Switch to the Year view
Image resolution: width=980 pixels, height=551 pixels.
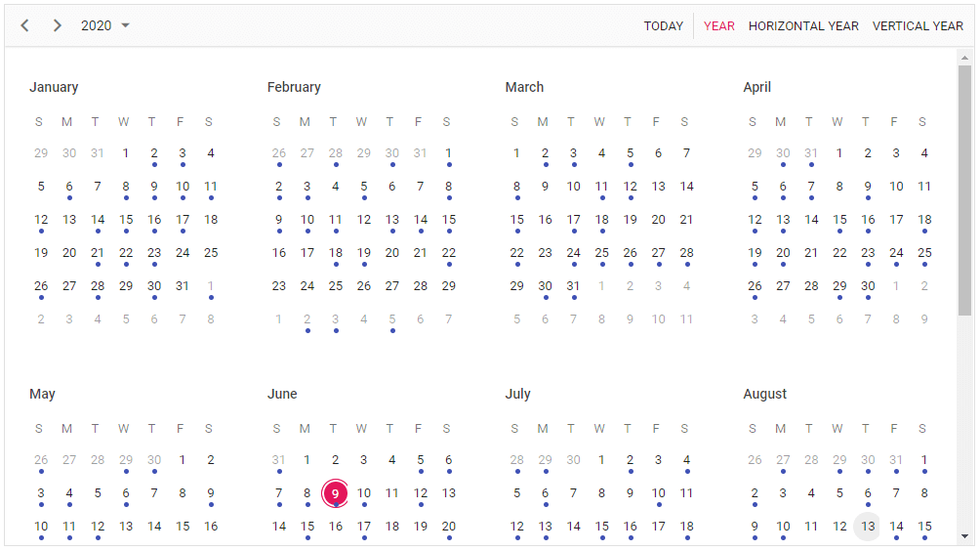(x=719, y=26)
